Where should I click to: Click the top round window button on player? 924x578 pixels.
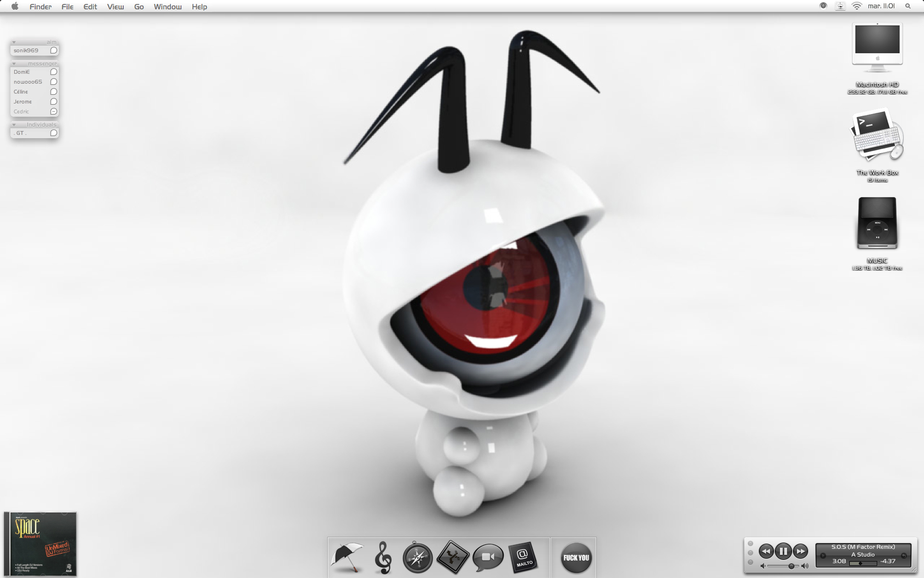tap(750, 543)
